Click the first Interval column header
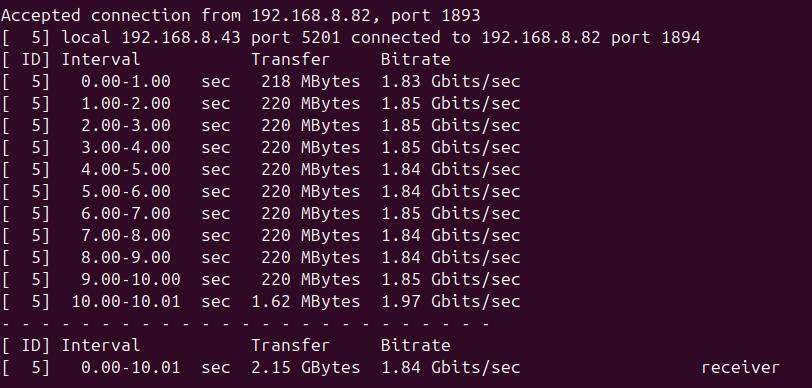 (x=101, y=59)
